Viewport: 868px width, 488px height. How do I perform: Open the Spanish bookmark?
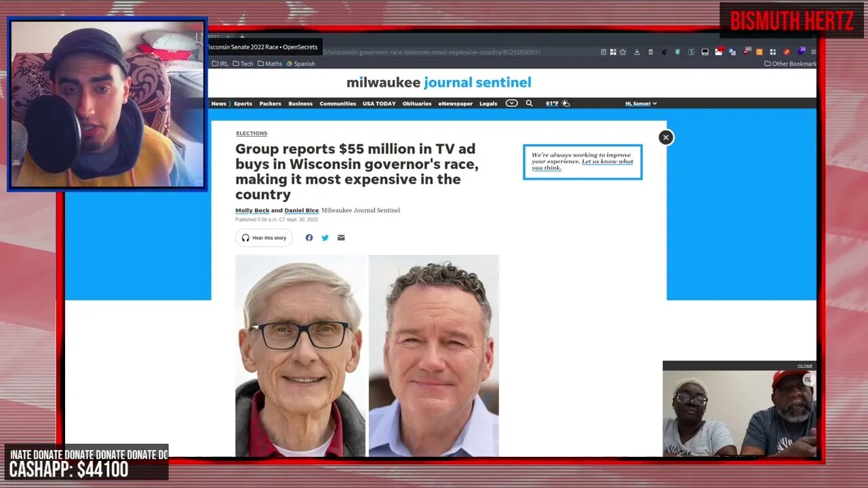300,64
